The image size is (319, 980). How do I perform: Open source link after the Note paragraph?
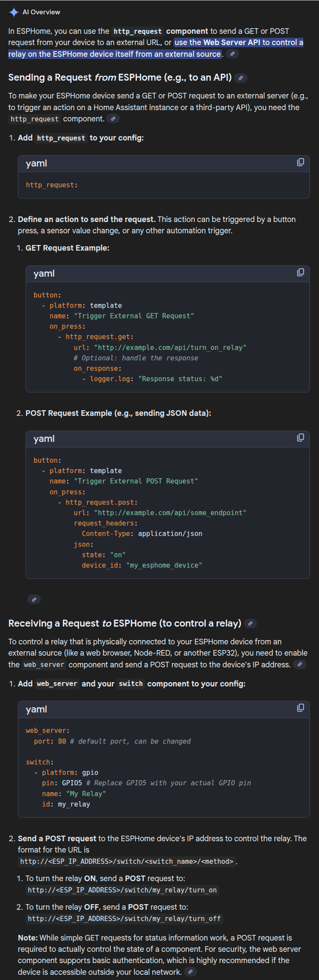click(190, 972)
